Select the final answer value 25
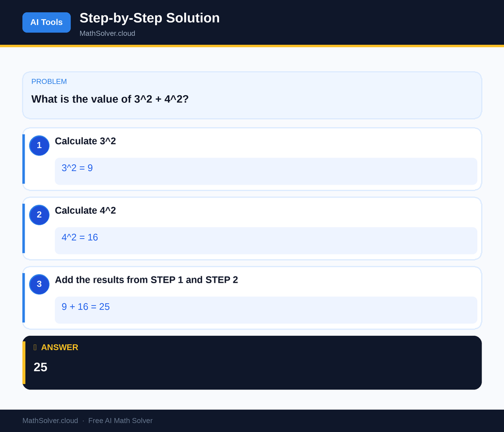 [x=40, y=367]
